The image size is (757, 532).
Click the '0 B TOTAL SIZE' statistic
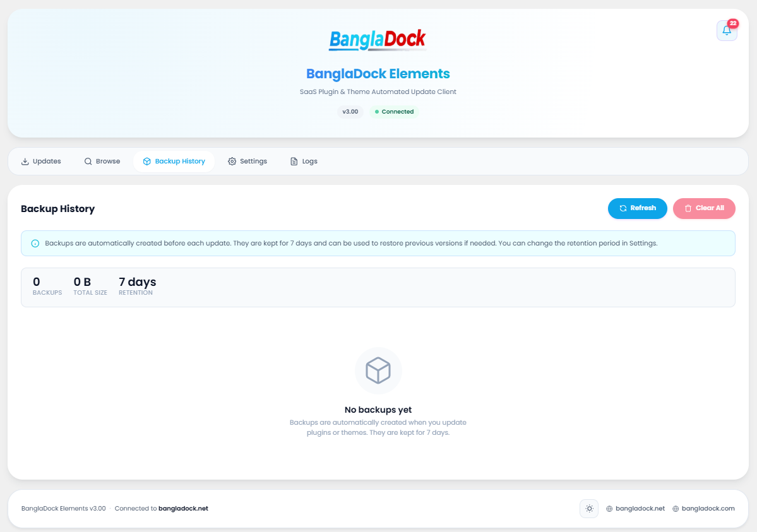(90, 287)
